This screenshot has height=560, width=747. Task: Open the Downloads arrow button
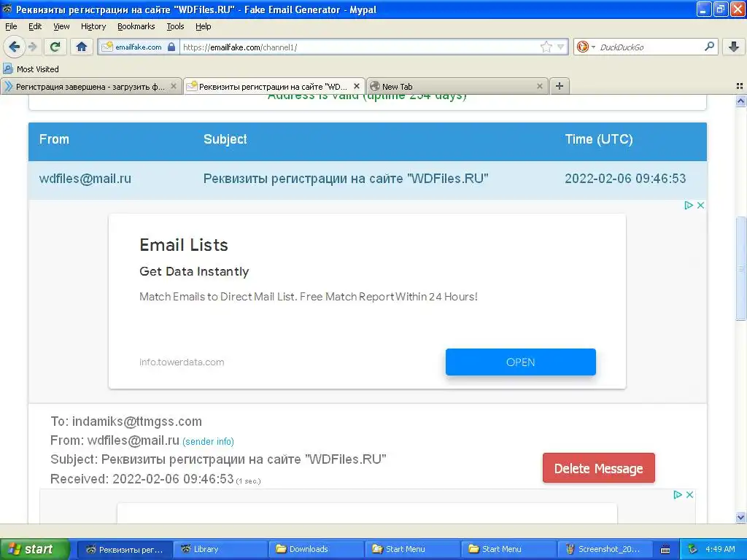(x=734, y=47)
